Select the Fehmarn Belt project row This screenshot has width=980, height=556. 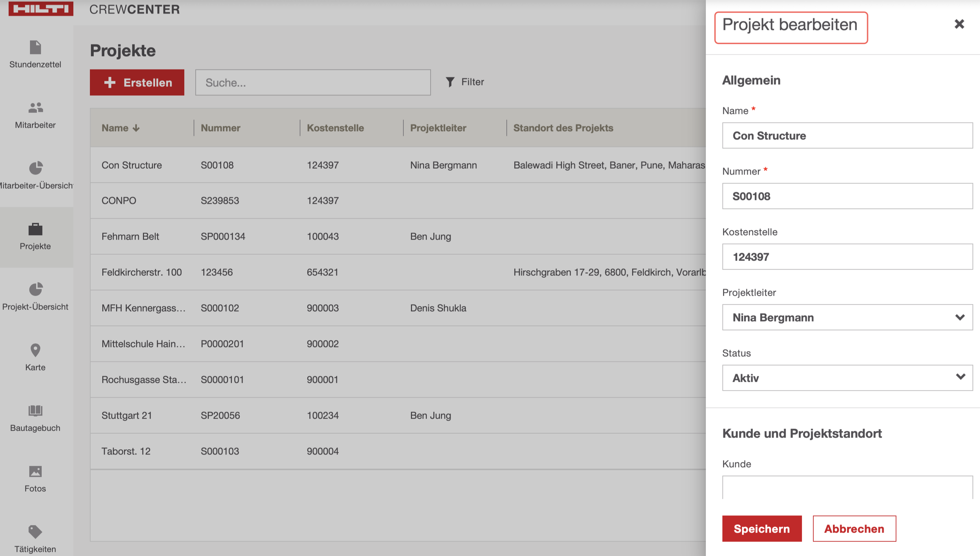[130, 237]
